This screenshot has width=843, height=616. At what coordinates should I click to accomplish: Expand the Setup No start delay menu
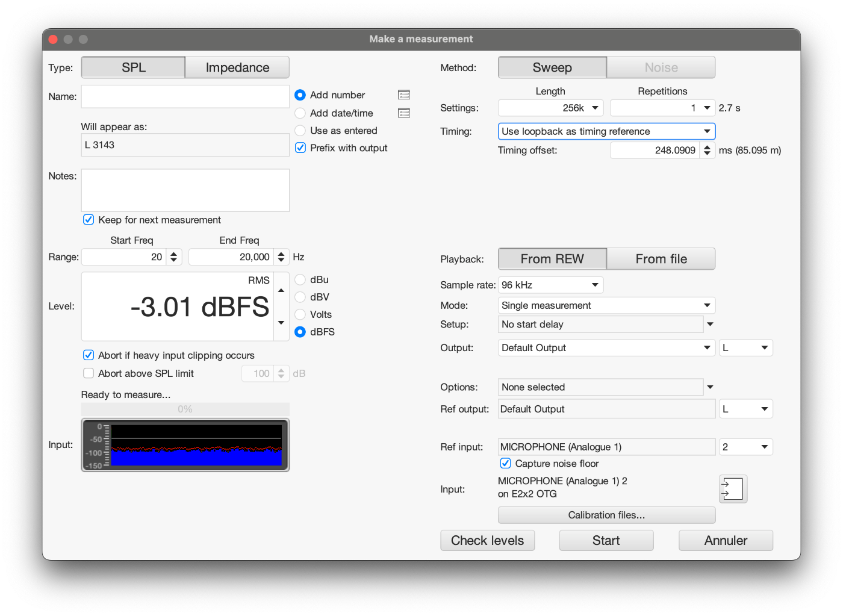[x=710, y=324]
